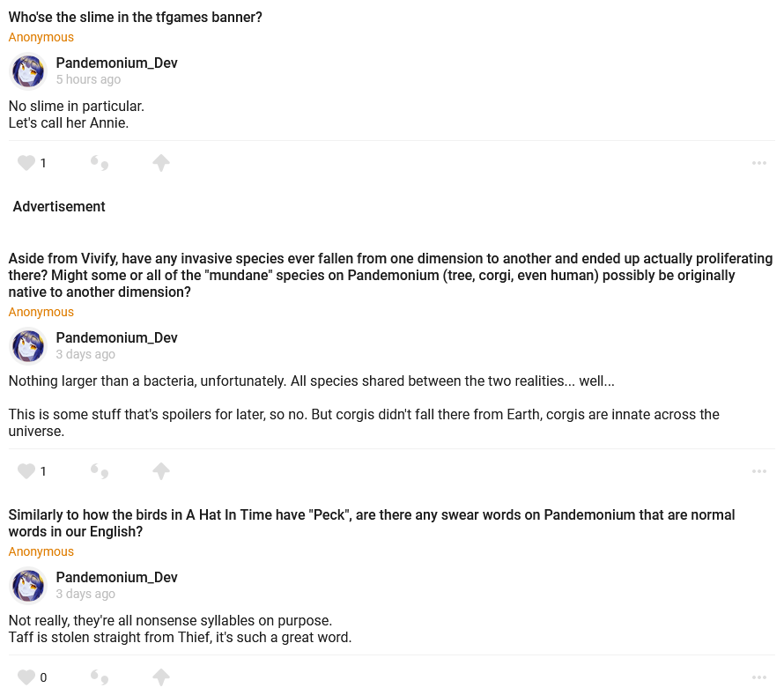This screenshot has width=784, height=695.
Task: Open the slime in tfgames banner question
Action: coord(136,18)
